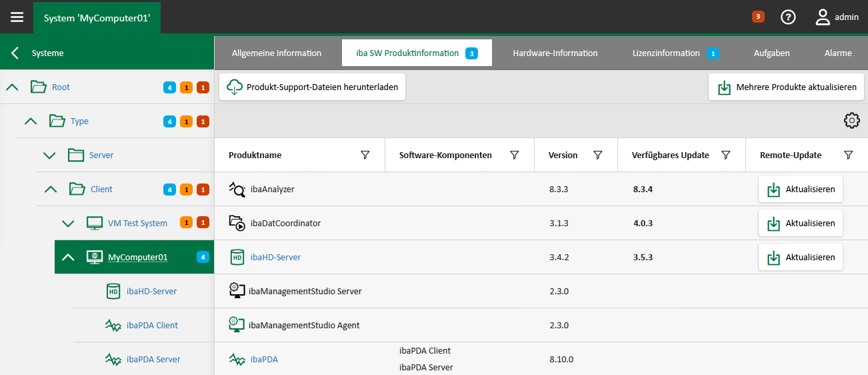
Task: Collapse the MyComputer01 tree node
Action: coord(68,258)
